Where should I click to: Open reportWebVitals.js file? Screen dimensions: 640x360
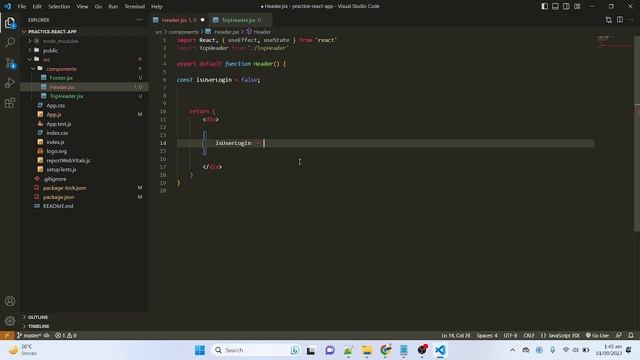(68, 160)
